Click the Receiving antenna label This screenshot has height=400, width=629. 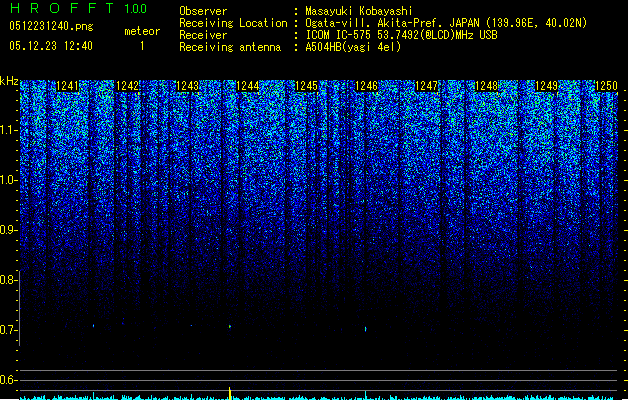coord(230,47)
